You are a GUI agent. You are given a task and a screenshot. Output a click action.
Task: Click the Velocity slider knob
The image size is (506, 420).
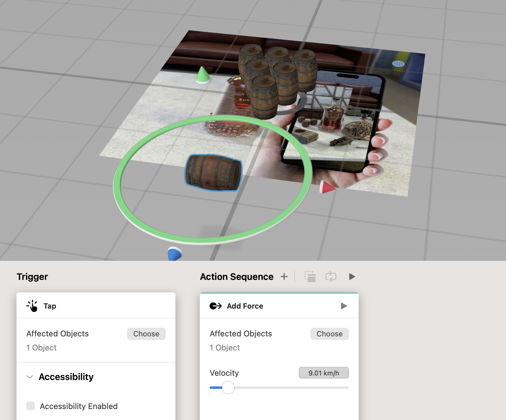[x=228, y=388]
